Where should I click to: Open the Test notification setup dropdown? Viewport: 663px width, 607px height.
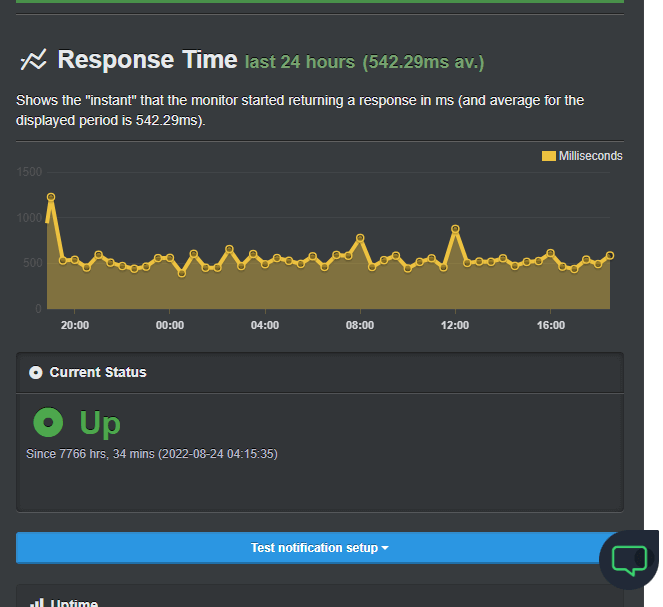pyautogui.click(x=320, y=548)
